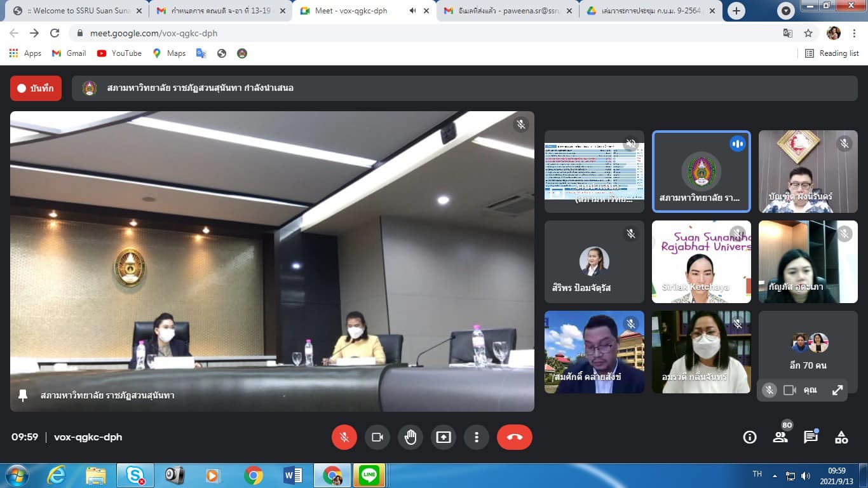Open LINE from the Windows taskbar
Viewport: 868px width, 488px height.
[369, 475]
